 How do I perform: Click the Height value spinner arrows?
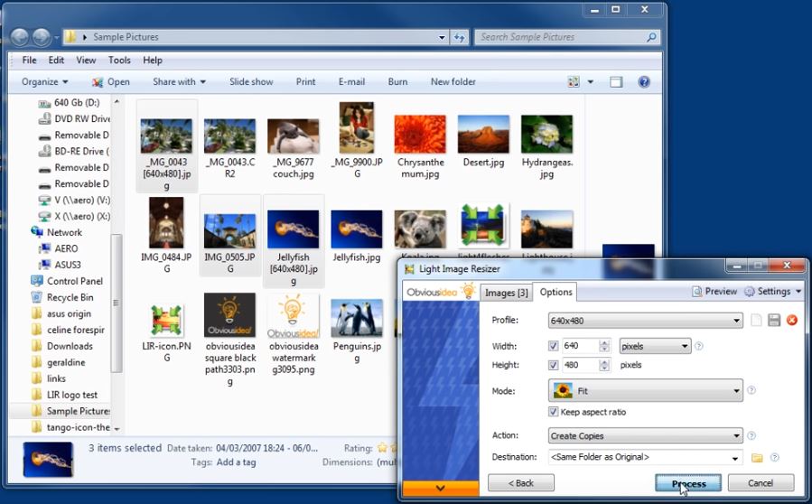pos(604,365)
